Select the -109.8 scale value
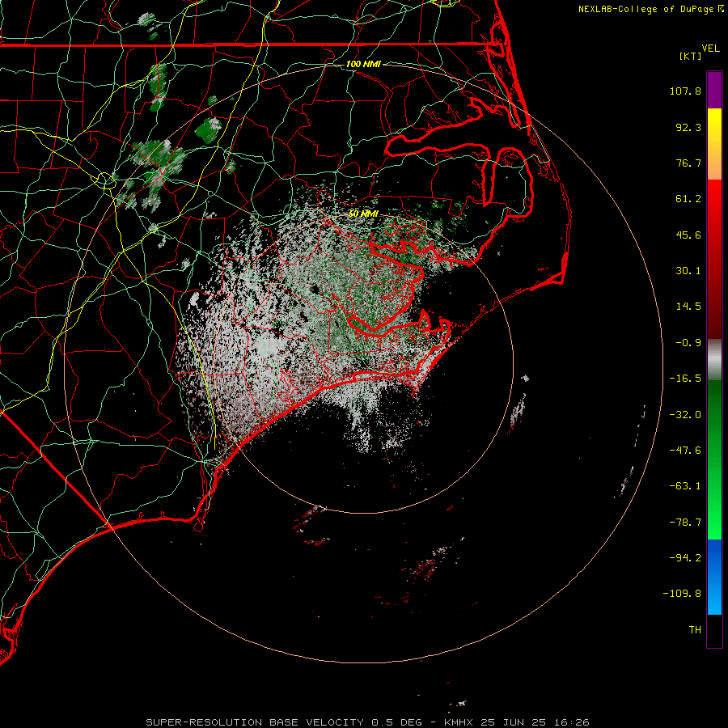 (682, 594)
